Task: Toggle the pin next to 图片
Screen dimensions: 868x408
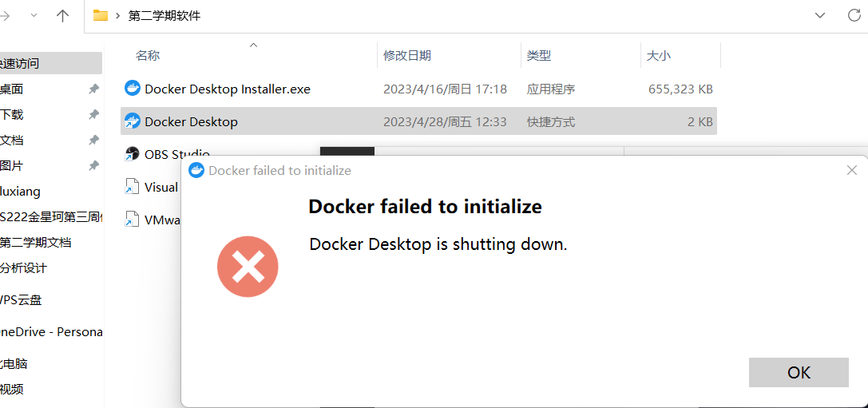Action: 93,165
